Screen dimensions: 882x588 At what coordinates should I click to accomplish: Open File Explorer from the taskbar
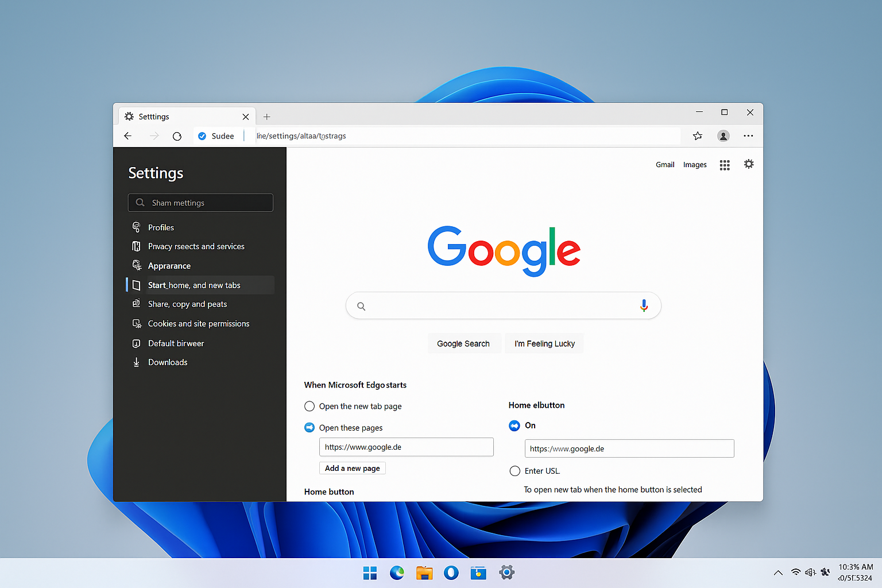pyautogui.click(x=424, y=572)
